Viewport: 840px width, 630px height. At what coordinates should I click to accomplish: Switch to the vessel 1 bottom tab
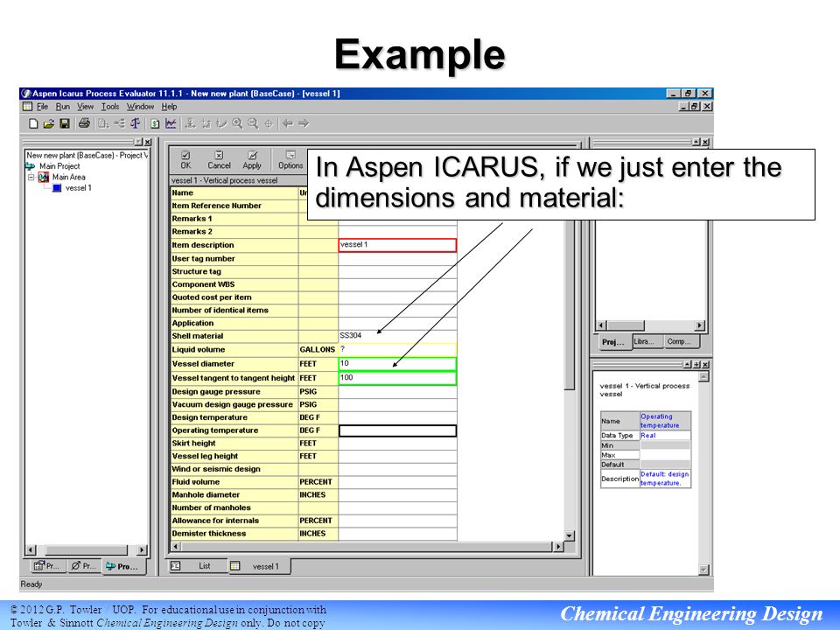point(259,566)
